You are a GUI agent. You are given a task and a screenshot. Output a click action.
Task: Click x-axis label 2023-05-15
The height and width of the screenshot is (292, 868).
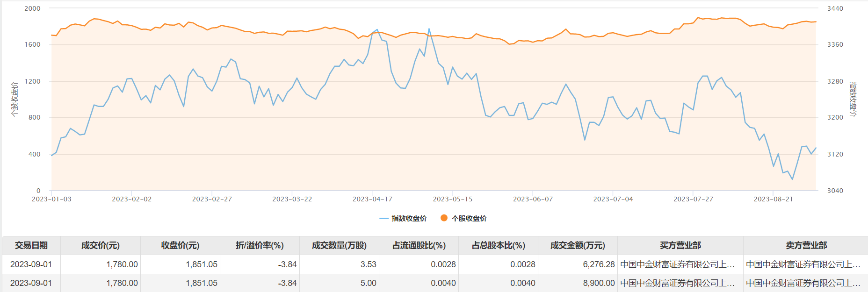(x=453, y=199)
